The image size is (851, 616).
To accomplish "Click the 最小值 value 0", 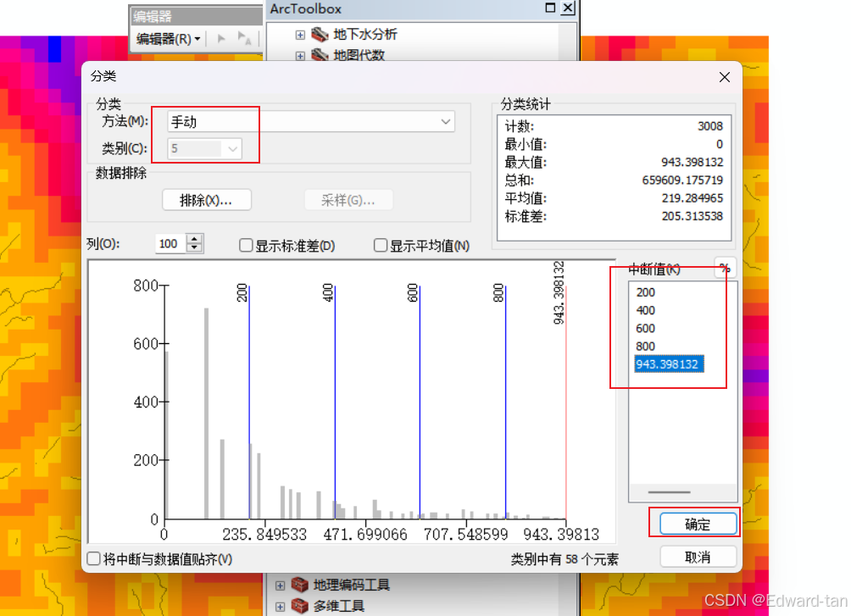I will click(719, 144).
